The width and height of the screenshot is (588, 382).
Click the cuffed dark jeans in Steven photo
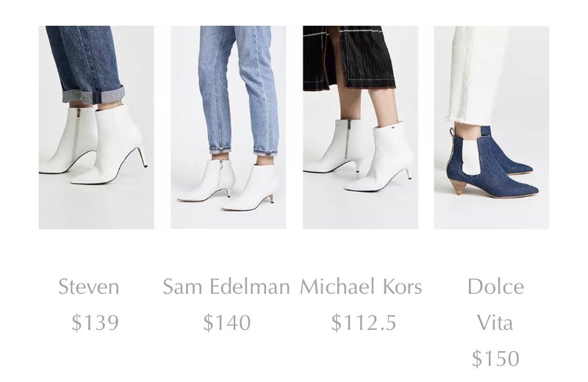(86, 64)
